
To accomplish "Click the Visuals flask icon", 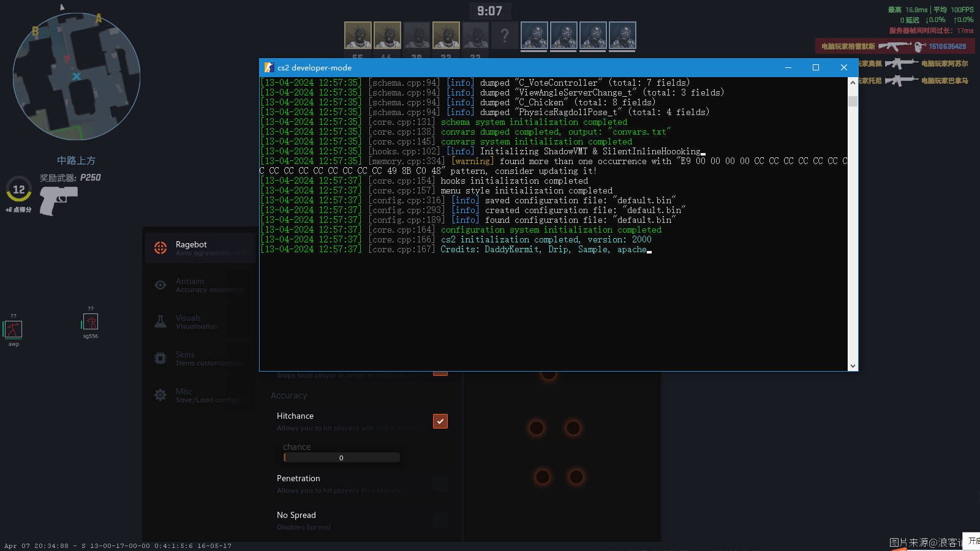I will (x=160, y=321).
